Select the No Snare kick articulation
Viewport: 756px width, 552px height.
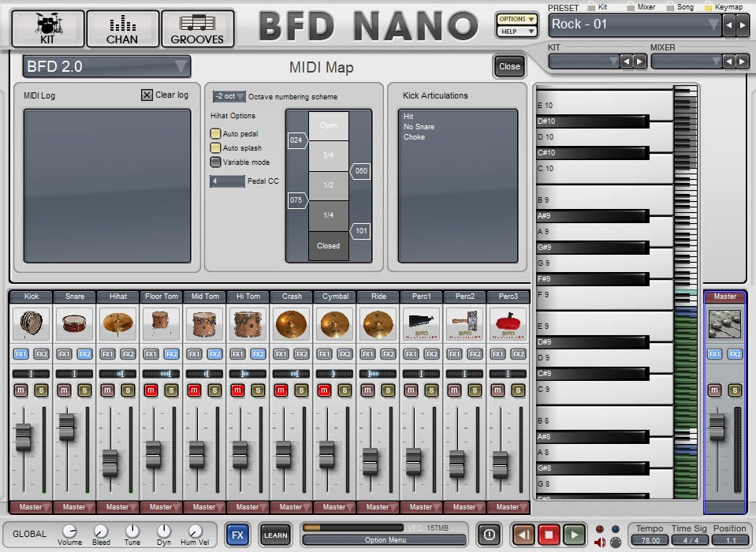419,127
